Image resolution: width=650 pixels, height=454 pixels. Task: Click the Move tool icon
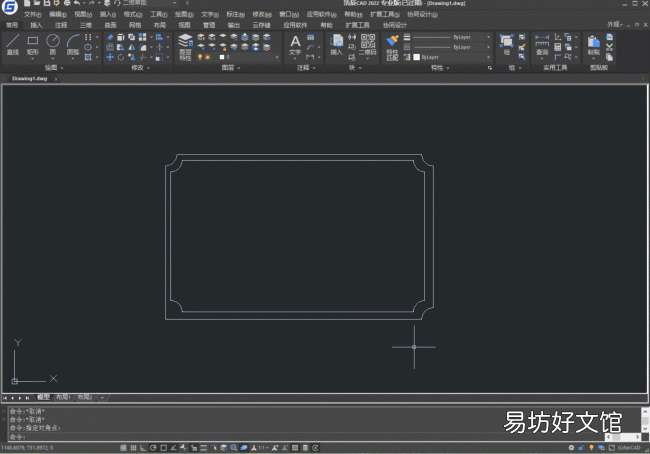[x=110, y=57]
